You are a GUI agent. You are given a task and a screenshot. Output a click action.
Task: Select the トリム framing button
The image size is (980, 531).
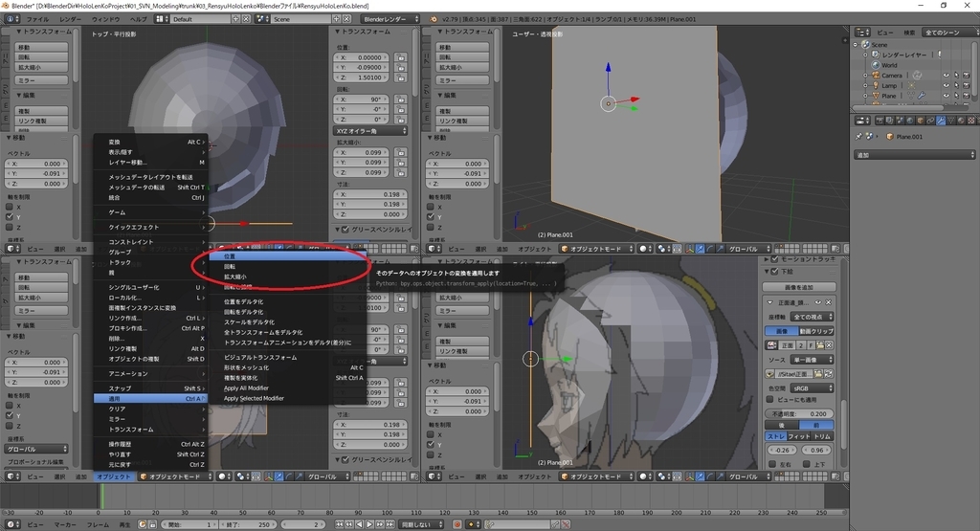coord(823,436)
